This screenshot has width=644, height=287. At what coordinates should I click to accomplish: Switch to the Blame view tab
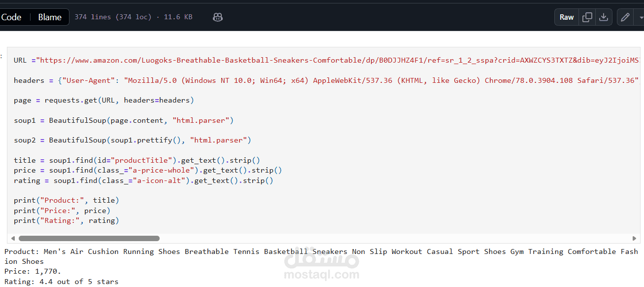click(x=50, y=17)
